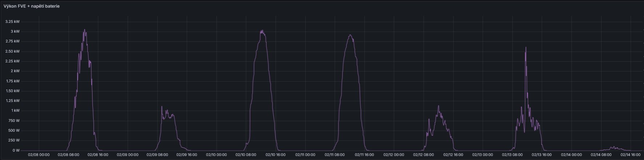Screen dimensions: 644x160
Task: Click the 02/08 power peak above 3 kW
Action: [85, 30]
